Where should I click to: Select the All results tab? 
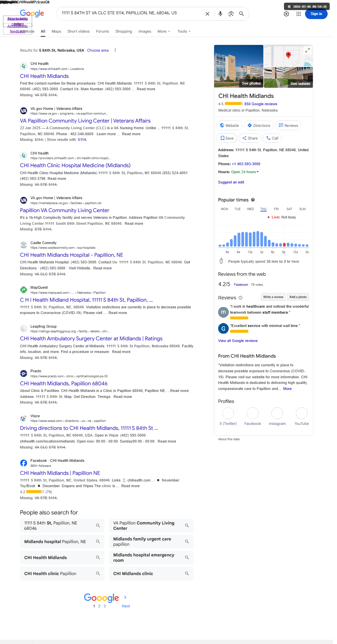pyautogui.click(x=43, y=31)
